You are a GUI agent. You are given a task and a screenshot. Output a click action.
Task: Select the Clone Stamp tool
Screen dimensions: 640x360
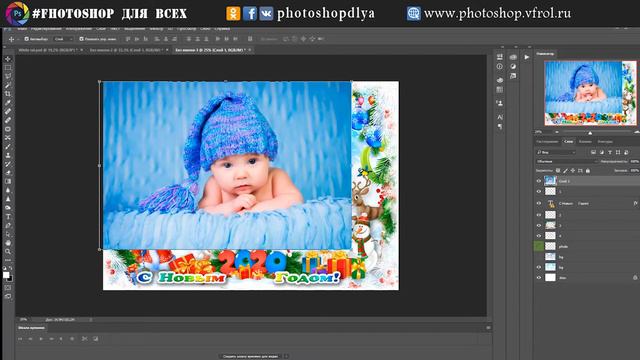pos(8,155)
